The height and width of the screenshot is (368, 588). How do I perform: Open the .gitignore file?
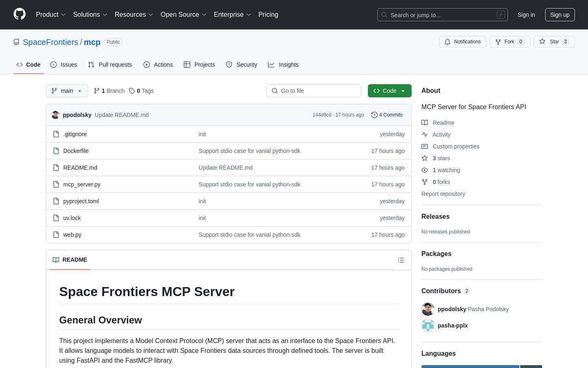[x=75, y=134]
